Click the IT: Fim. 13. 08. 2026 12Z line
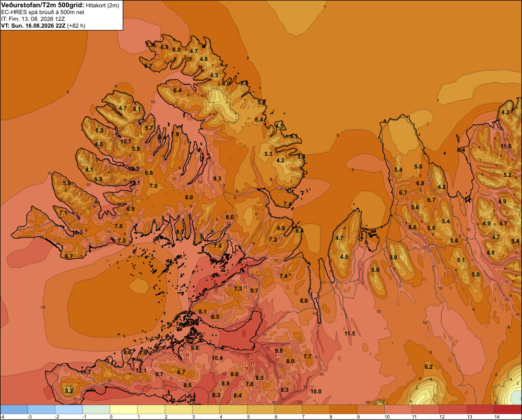Viewport: 522px width, 420px height. point(33,19)
